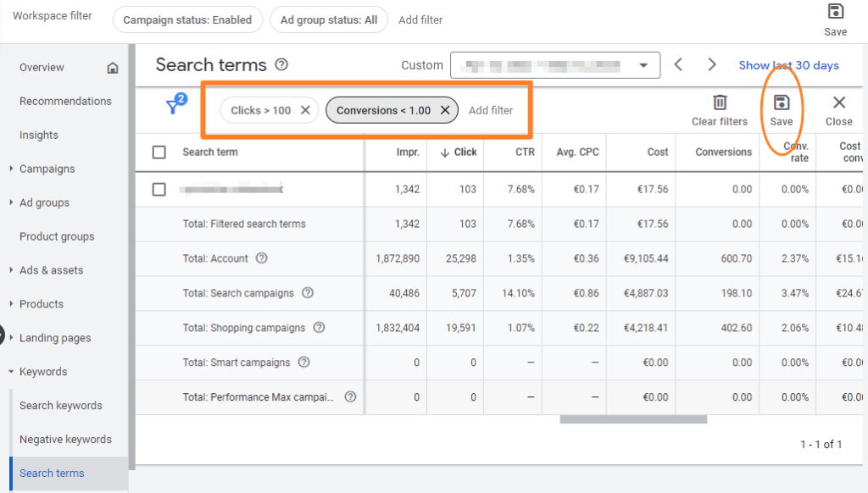This screenshot has width=868, height=493.
Task: Click Total: Filtered search terms label
Action: pos(244,224)
